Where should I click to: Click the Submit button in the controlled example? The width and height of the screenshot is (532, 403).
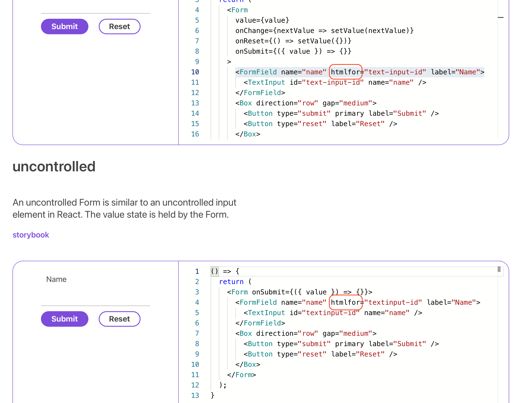click(x=64, y=26)
